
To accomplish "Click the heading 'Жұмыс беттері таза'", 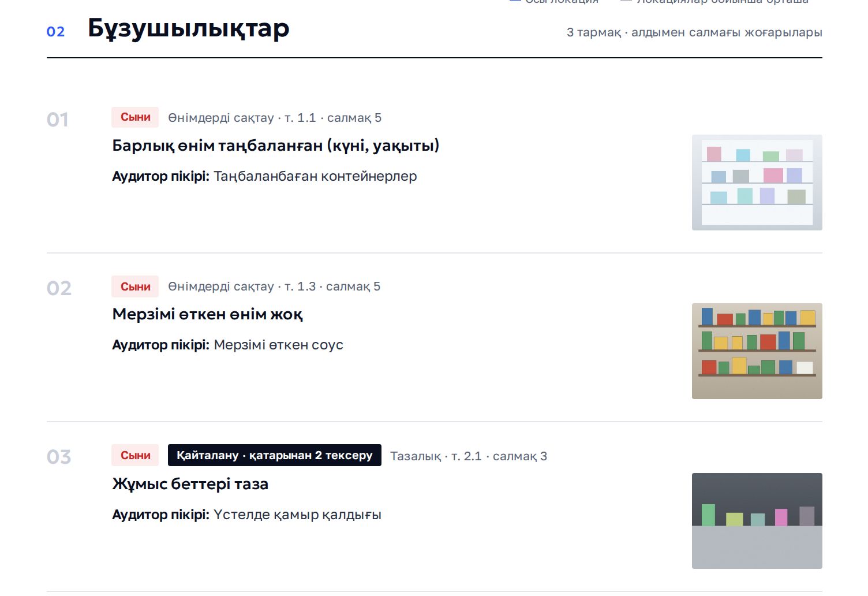I will tap(190, 484).
